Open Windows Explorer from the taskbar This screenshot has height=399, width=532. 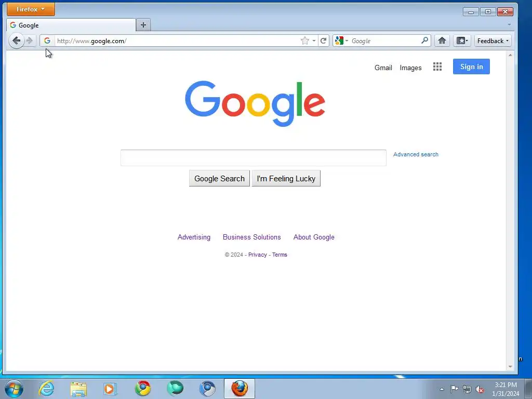tap(78, 389)
